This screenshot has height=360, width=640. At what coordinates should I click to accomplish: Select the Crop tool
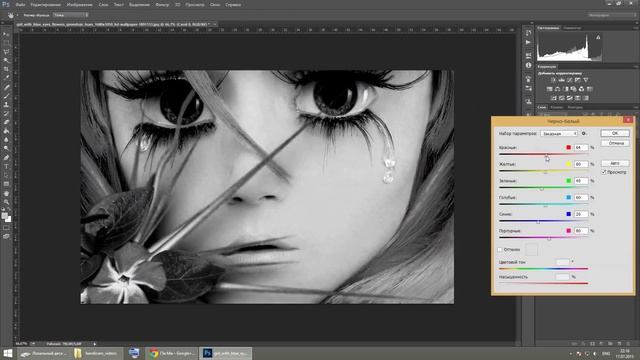(6, 69)
